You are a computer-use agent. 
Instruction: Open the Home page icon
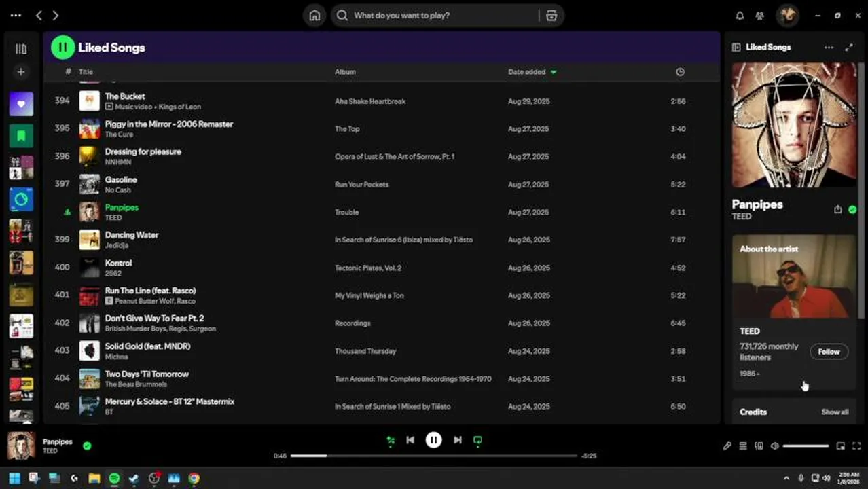314,15
